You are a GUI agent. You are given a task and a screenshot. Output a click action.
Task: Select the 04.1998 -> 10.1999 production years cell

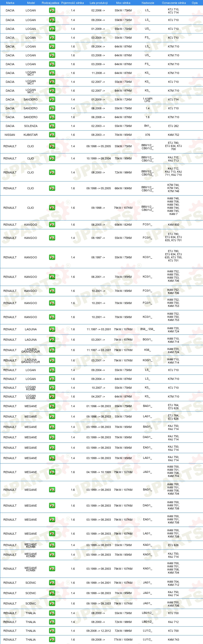click(98, 472)
